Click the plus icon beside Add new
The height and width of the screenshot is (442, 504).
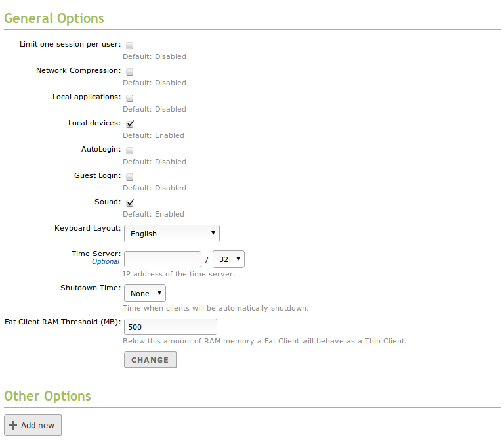tap(13, 426)
